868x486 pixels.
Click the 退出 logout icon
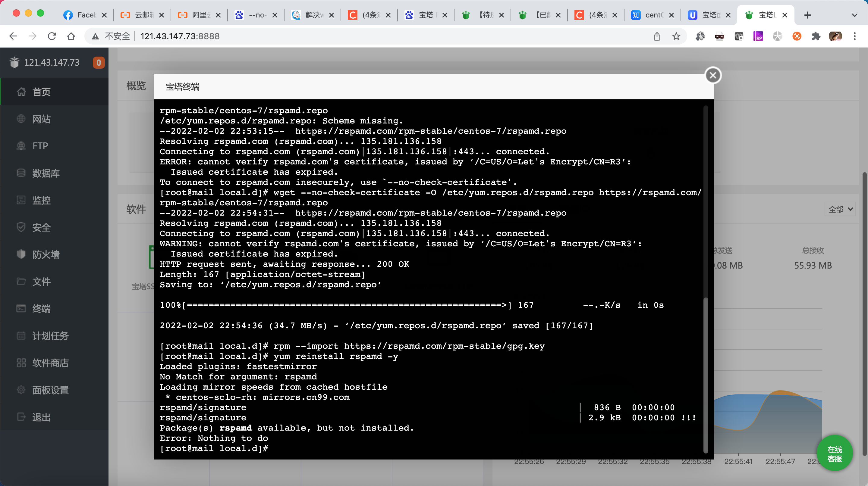tap(21, 417)
